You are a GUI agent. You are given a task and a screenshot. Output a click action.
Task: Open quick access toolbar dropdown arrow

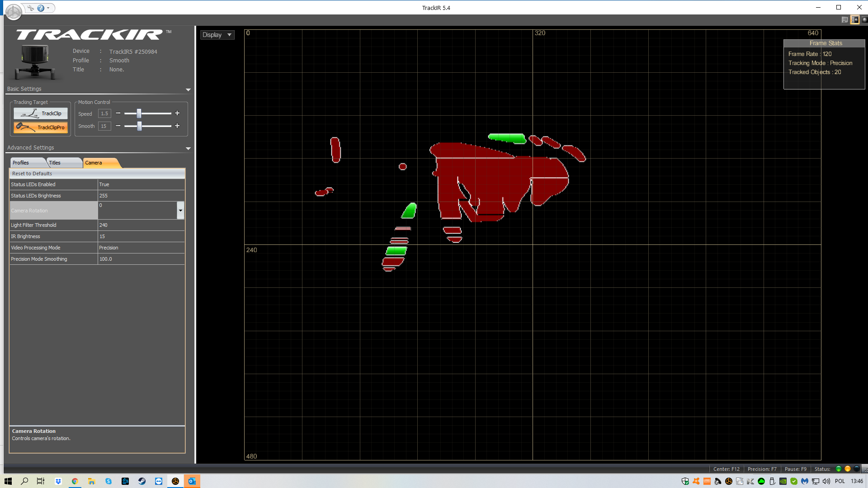[x=48, y=8]
